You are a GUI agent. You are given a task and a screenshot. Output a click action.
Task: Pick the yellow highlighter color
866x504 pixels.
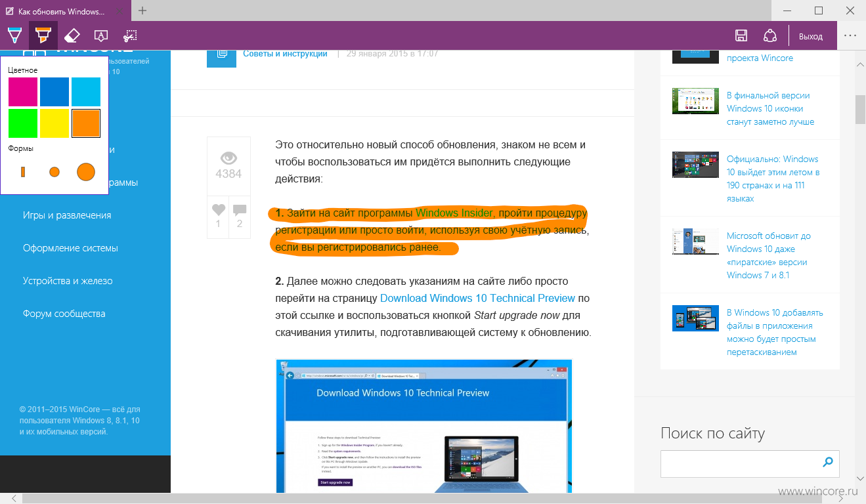point(54,123)
